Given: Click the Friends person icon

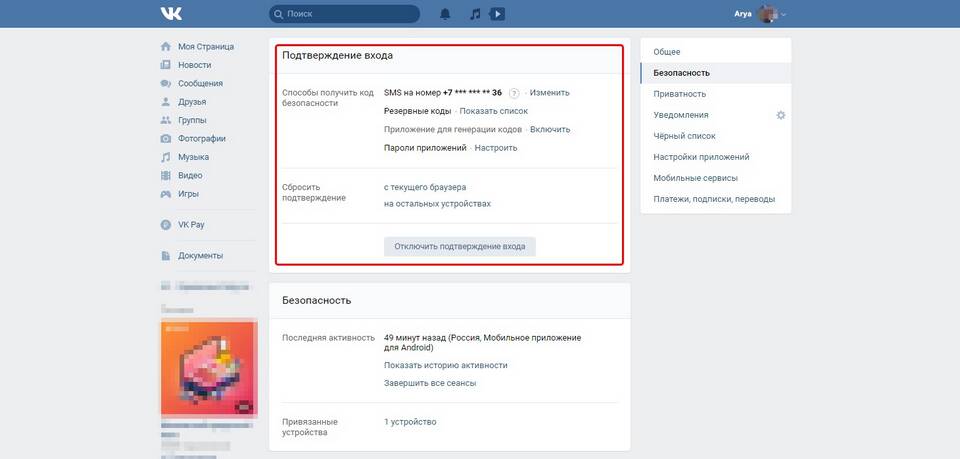Looking at the screenshot, I should coord(165,102).
